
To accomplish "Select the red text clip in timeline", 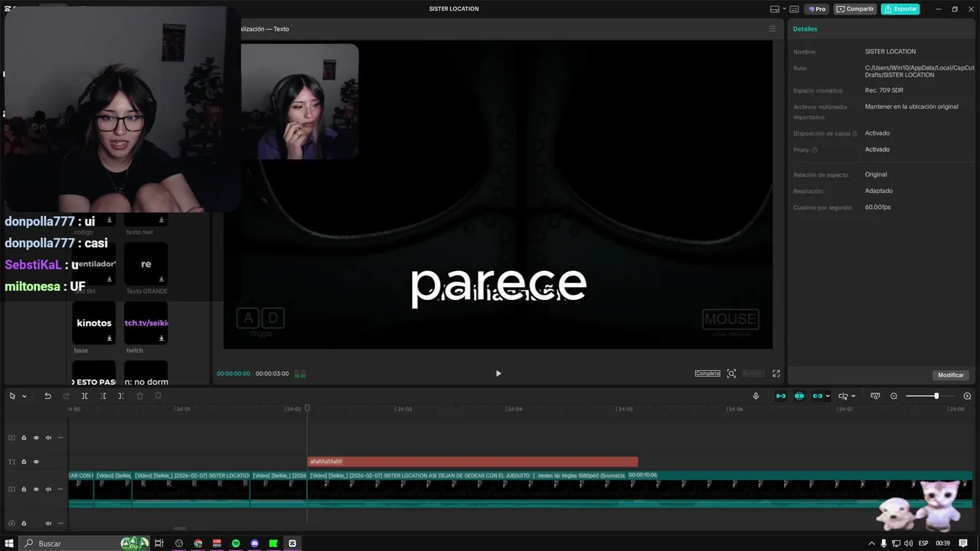I will point(472,461).
